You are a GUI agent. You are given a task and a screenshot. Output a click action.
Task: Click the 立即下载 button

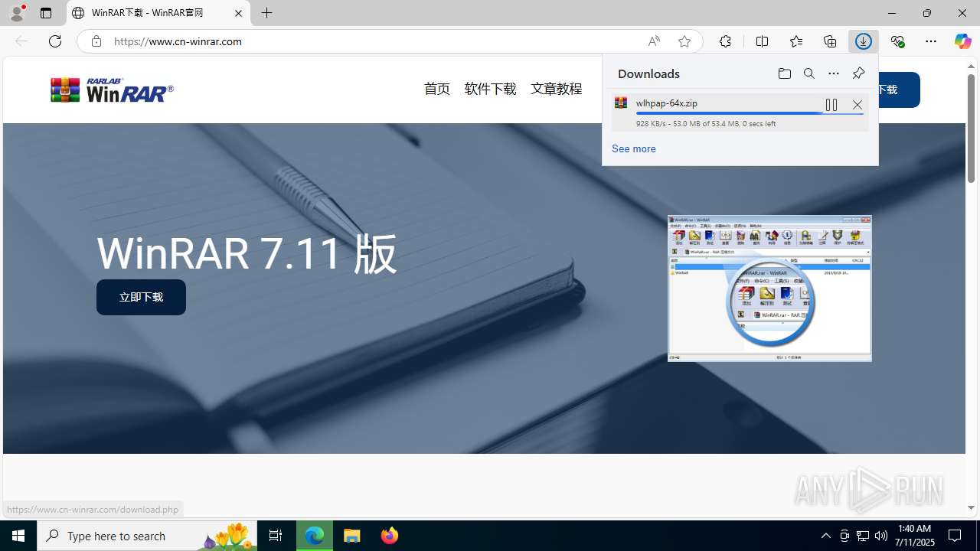141,297
